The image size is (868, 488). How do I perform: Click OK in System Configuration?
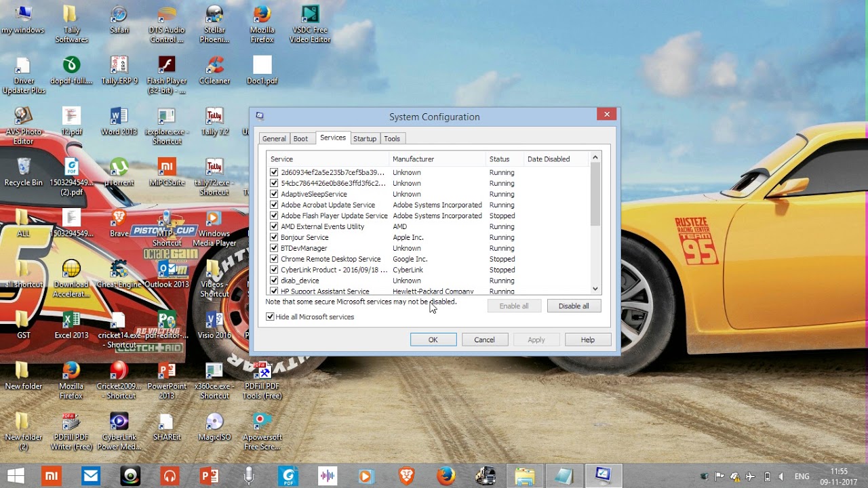pyautogui.click(x=433, y=340)
